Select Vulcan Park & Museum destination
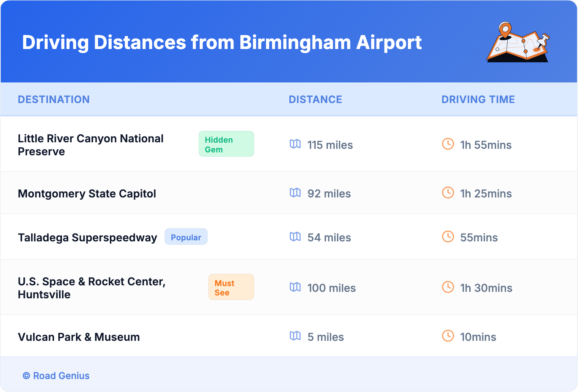The width and height of the screenshot is (578, 392). click(x=79, y=337)
